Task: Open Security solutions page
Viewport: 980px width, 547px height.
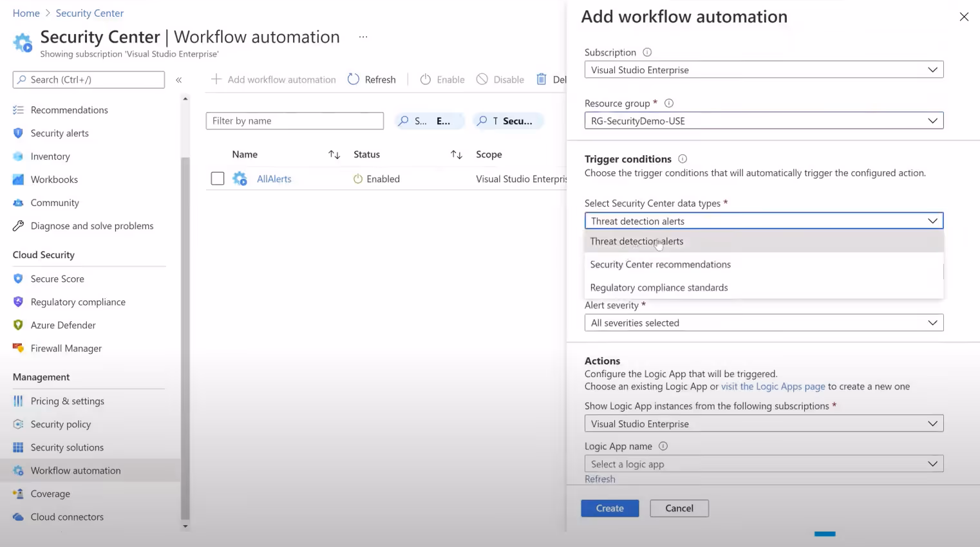Action: click(67, 447)
